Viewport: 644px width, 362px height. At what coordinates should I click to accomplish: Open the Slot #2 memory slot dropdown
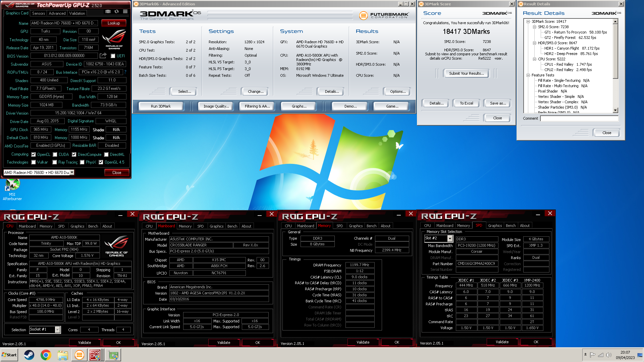pos(450,238)
